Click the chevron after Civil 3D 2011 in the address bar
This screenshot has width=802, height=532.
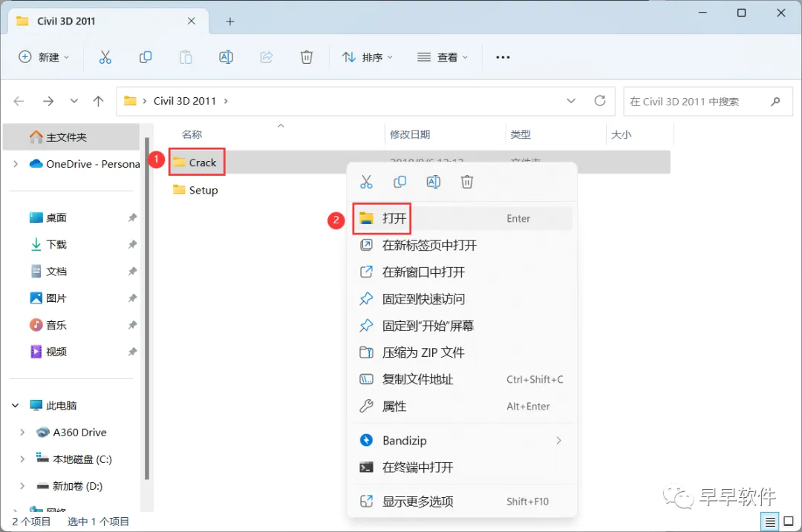[226, 101]
